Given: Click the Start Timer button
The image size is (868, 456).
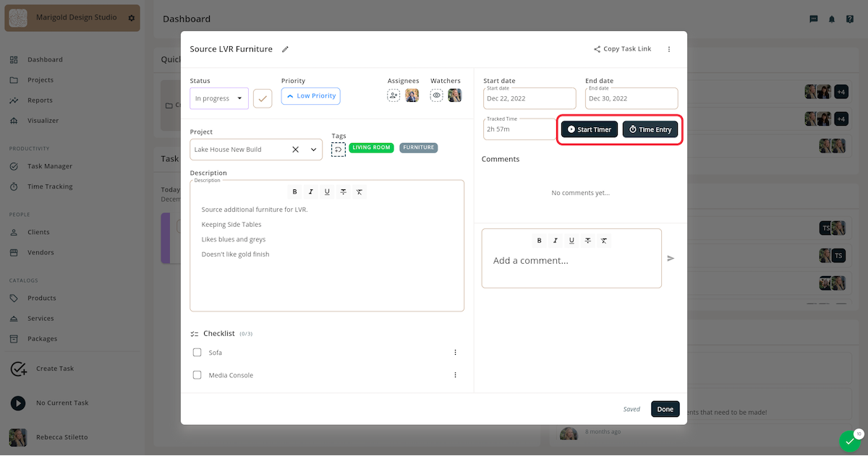Looking at the screenshot, I should pos(590,129).
